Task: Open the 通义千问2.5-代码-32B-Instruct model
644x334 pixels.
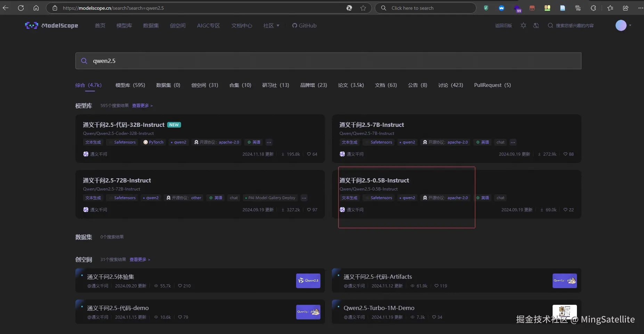Action: [x=124, y=125]
